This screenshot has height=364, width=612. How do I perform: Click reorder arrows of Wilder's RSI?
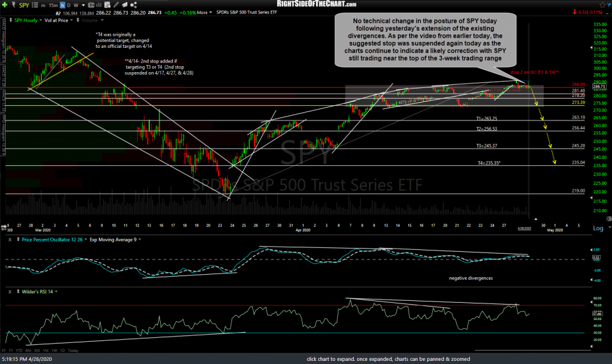click(18, 291)
